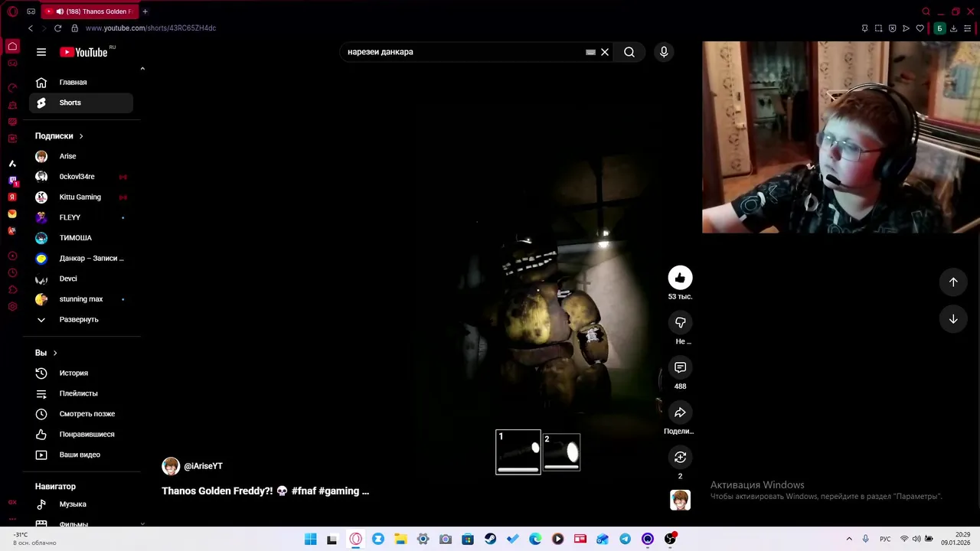Viewport: 980px width, 551px height.
Task: Open Telegram from the taskbar
Action: 626,540
